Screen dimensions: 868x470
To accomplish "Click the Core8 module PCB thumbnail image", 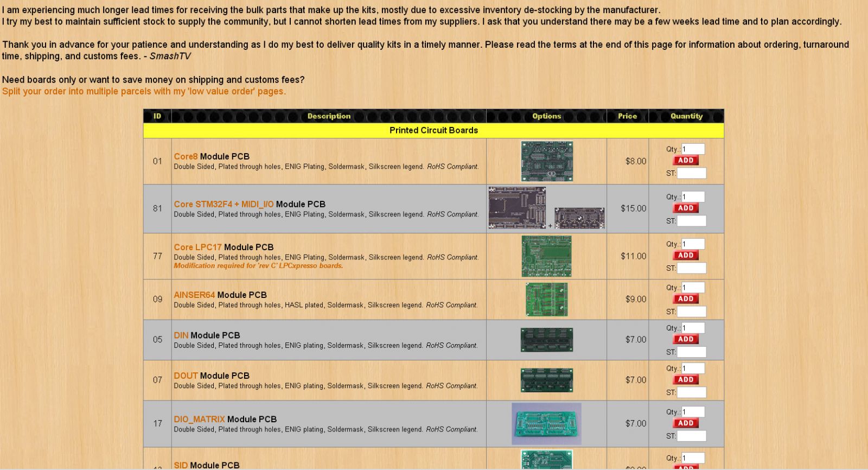I will point(546,161).
